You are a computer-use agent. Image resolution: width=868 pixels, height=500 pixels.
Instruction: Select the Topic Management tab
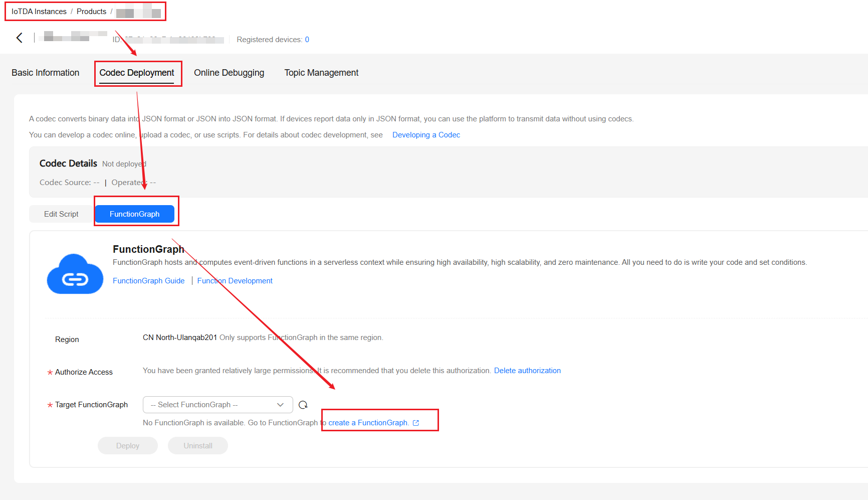click(321, 73)
